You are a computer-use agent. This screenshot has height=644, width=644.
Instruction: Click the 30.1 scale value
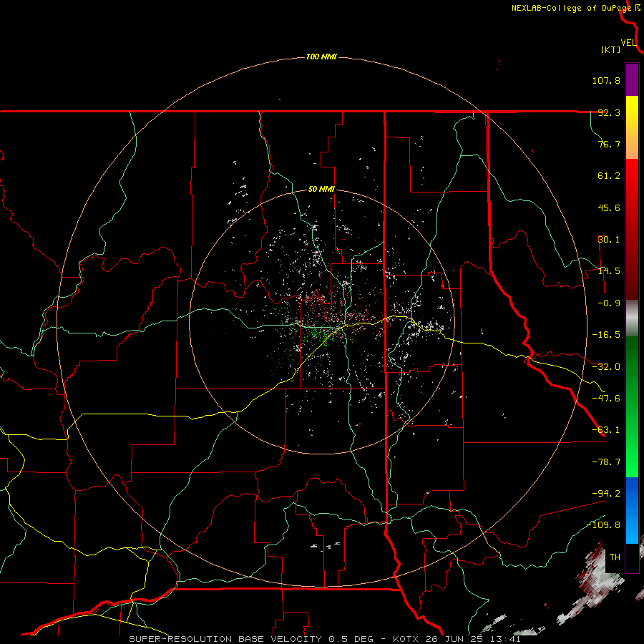(x=609, y=240)
